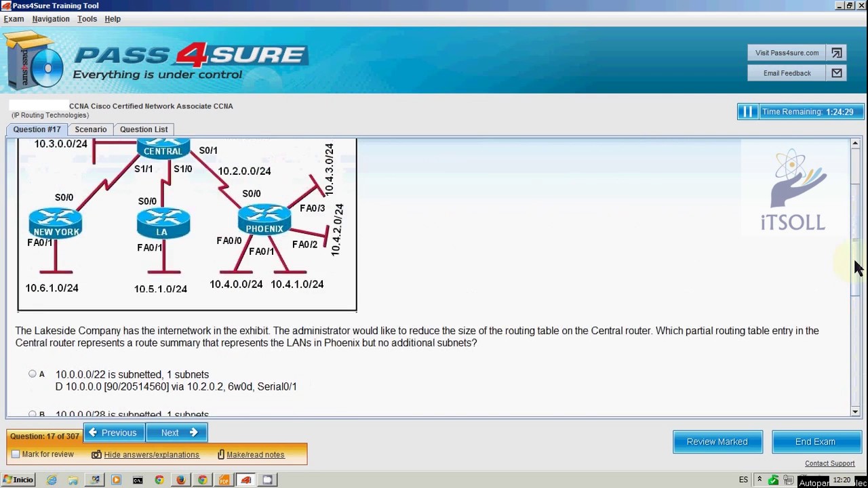Expand hidden system tray icons

pyautogui.click(x=759, y=480)
